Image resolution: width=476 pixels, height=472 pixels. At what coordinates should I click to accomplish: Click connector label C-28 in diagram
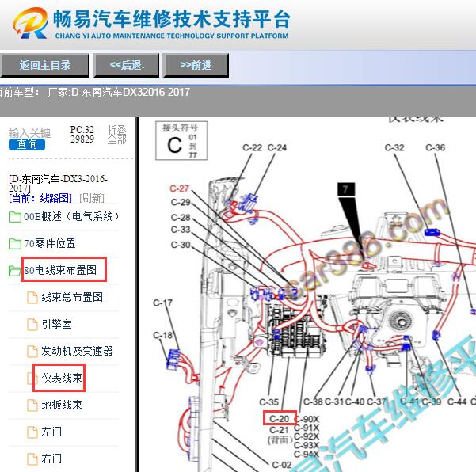181,217
